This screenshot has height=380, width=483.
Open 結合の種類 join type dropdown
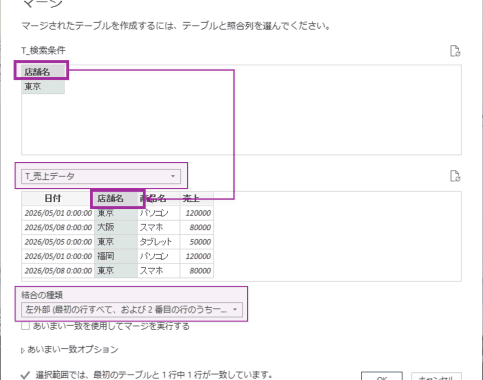(132, 310)
